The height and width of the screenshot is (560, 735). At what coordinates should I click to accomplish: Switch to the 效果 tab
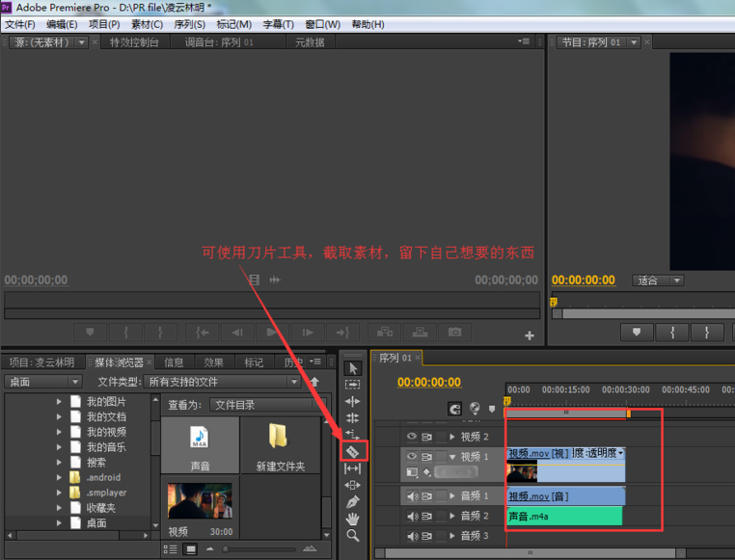click(x=213, y=362)
